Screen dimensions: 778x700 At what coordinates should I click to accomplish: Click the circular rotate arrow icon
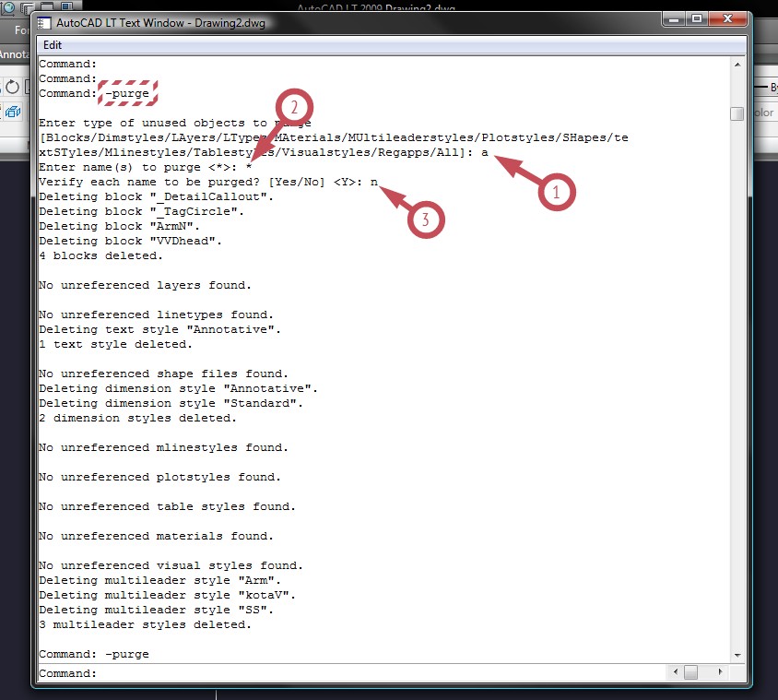tap(12, 88)
